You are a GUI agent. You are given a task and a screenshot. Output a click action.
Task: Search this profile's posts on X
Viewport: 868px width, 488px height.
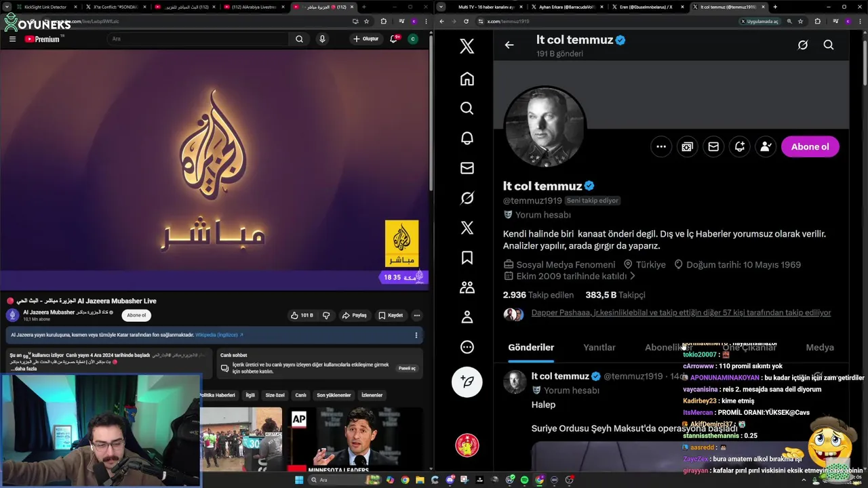[828, 45]
